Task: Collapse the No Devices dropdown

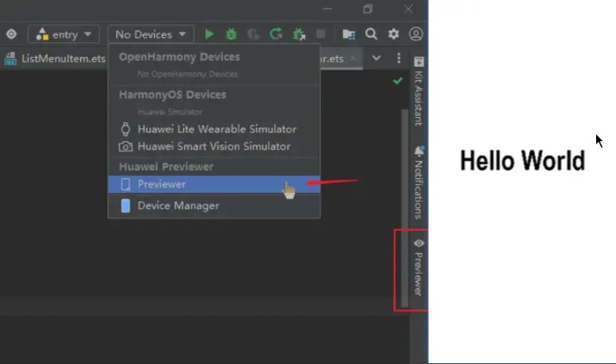Action: coord(151,35)
